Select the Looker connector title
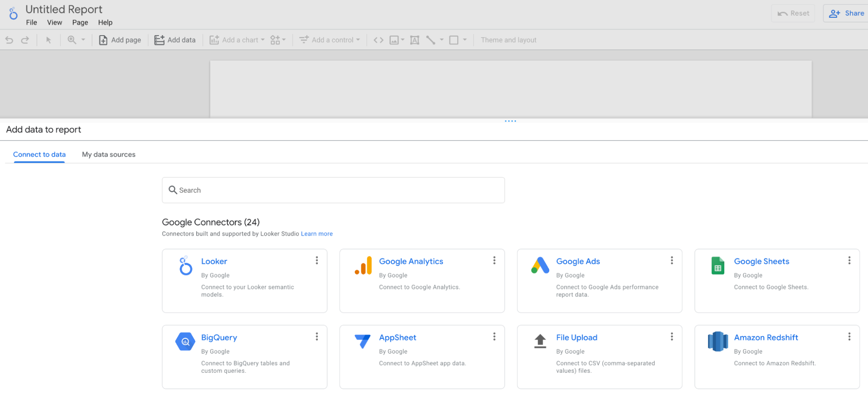Screen dimensions: 868x397 pos(214,261)
